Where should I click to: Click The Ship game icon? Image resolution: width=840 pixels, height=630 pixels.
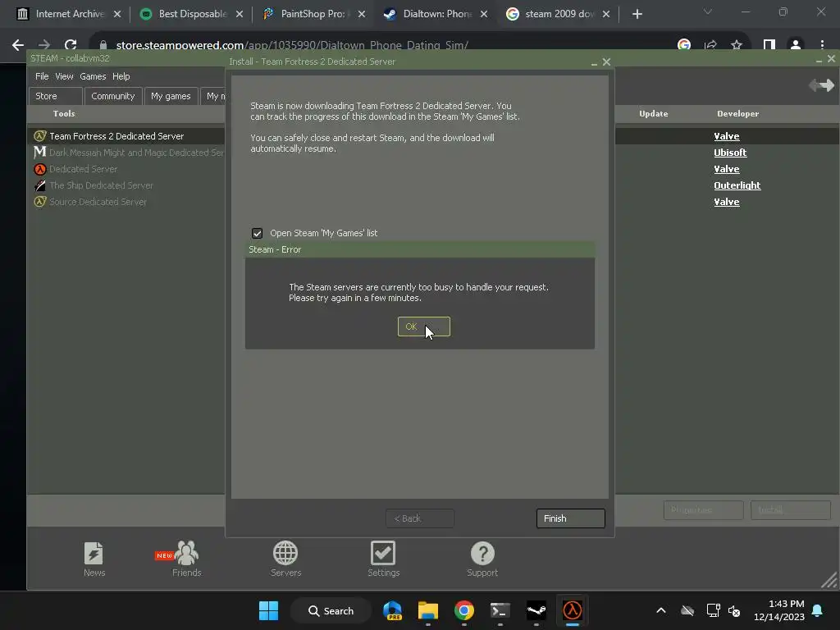click(x=40, y=185)
